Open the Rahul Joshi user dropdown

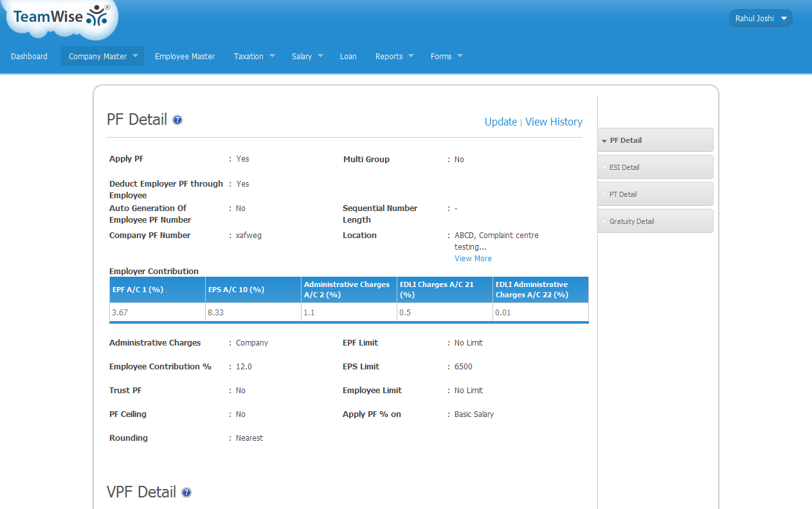(761, 18)
